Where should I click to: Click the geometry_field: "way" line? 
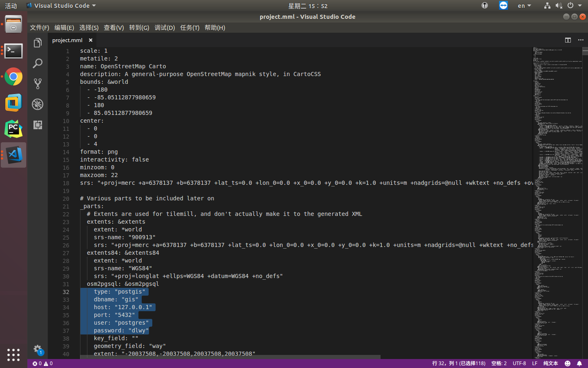(x=130, y=346)
